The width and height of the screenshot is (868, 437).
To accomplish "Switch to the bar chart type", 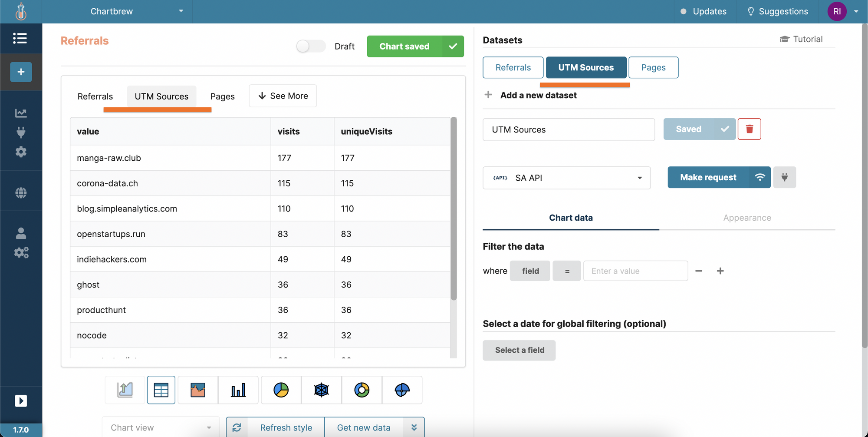I will 238,390.
